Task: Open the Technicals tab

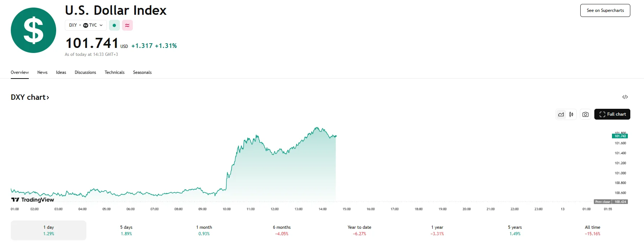Action: 114,72
